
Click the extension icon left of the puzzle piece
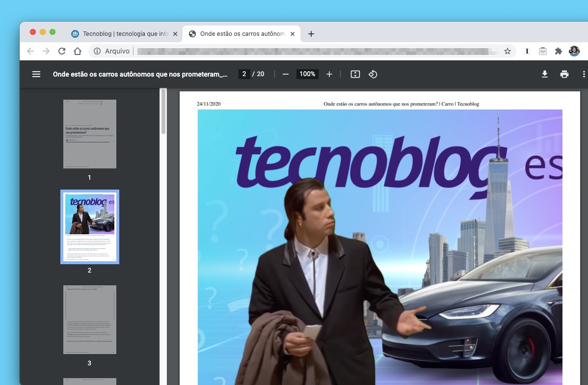point(543,51)
